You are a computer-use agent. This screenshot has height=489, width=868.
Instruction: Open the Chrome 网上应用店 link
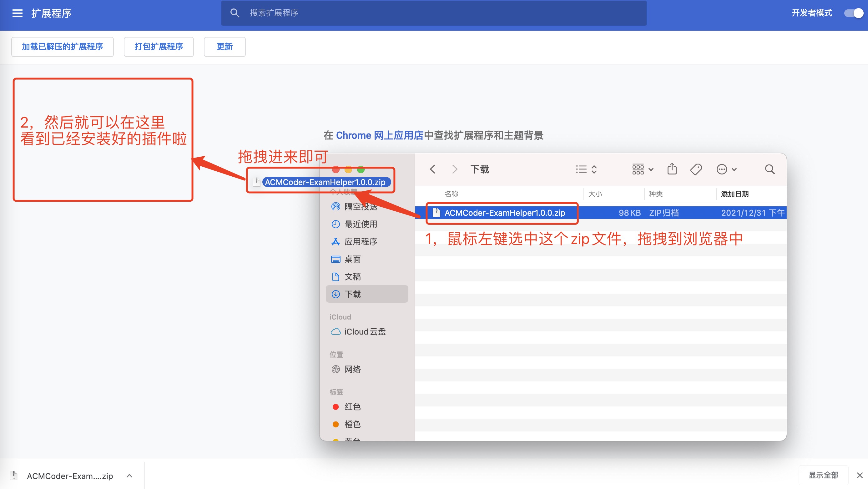click(379, 135)
